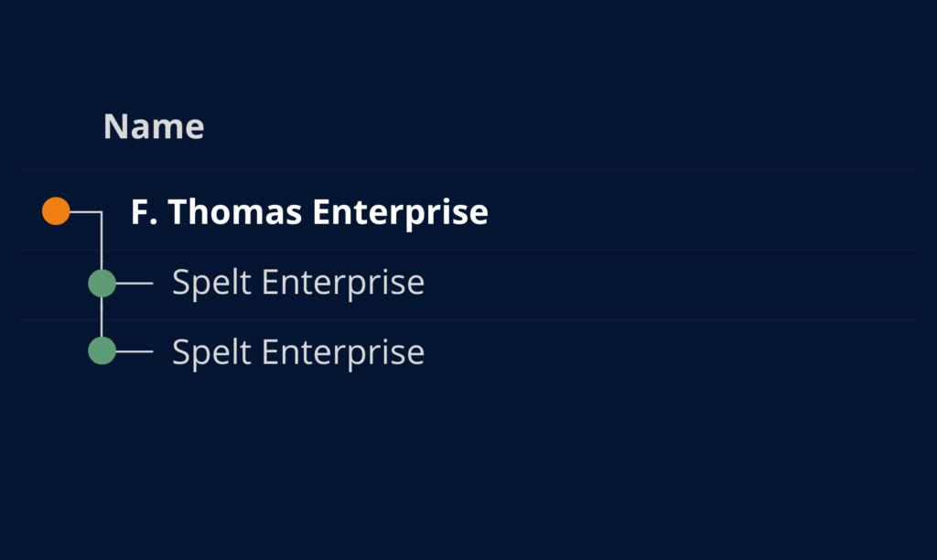Select the first Spelt Enterprise green dot
This screenshot has width=937, height=560.
point(102,284)
